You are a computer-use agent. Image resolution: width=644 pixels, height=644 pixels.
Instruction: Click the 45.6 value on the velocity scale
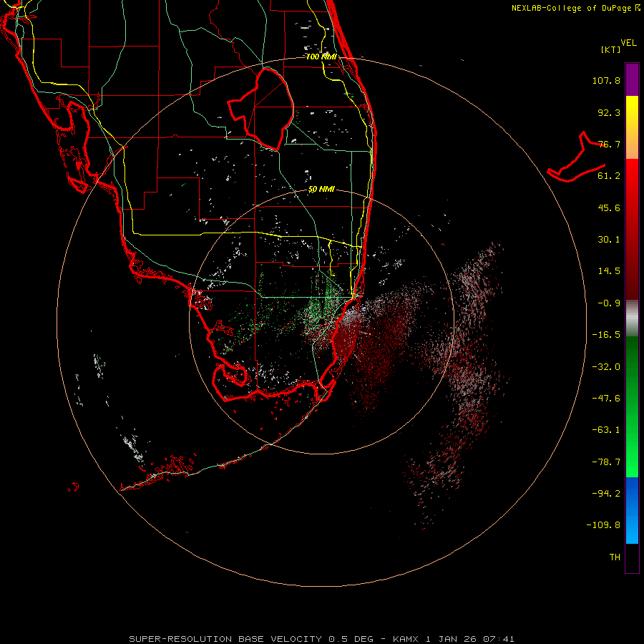point(609,208)
